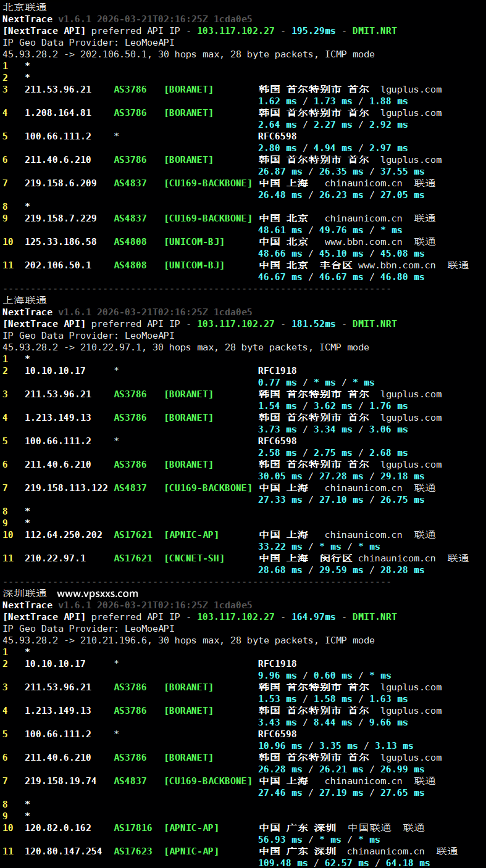The width and height of the screenshot is (486, 868).
Task: Select timing line 109.48 ms / 62.57 ms / 64.18 ms
Action: (344, 863)
